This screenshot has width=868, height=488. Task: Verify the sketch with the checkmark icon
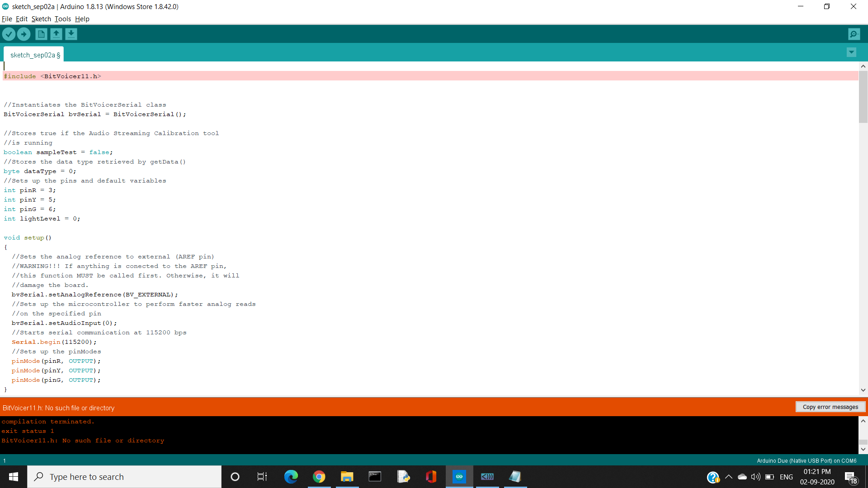tap(9, 34)
